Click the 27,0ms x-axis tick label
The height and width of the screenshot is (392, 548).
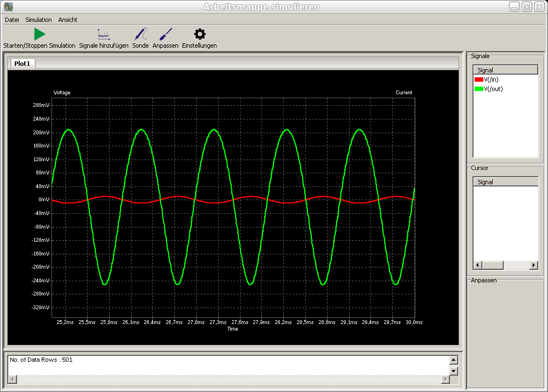196,322
